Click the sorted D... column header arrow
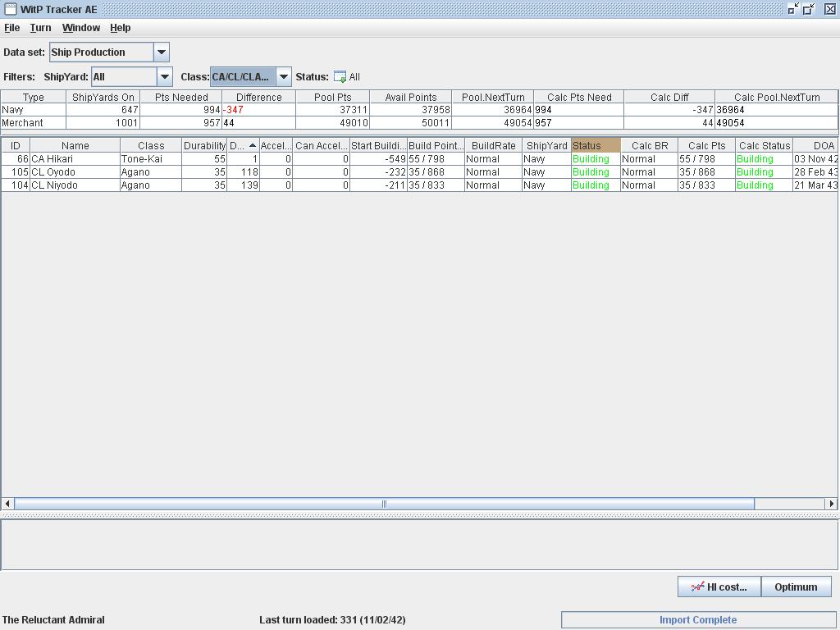Screen dimensions: 840x630 (253, 145)
